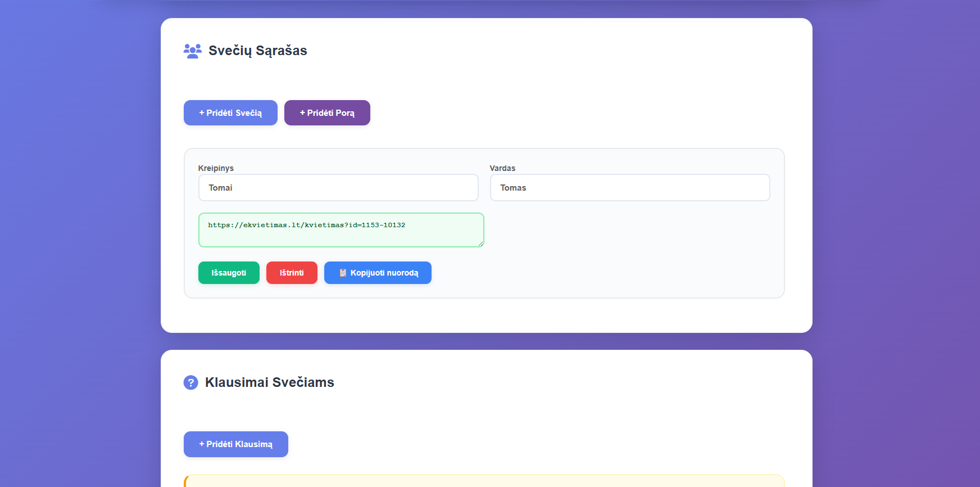
Task: Click the guests group icon beside Svečių Sąrašas
Action: point(192,51)
